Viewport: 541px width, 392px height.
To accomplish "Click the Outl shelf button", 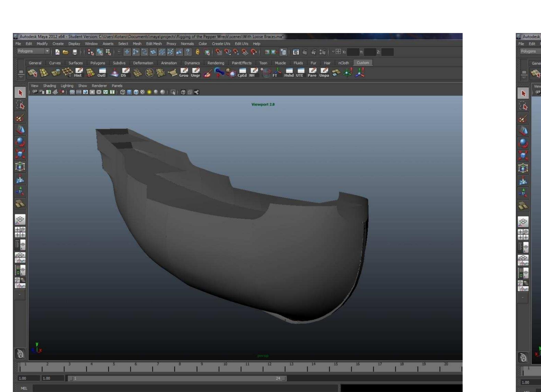I will (x=102, y=73).
